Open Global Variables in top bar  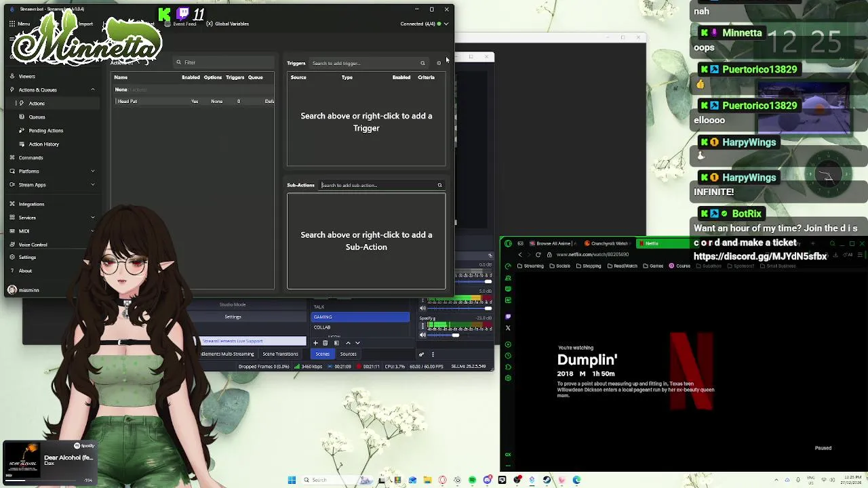228,24
